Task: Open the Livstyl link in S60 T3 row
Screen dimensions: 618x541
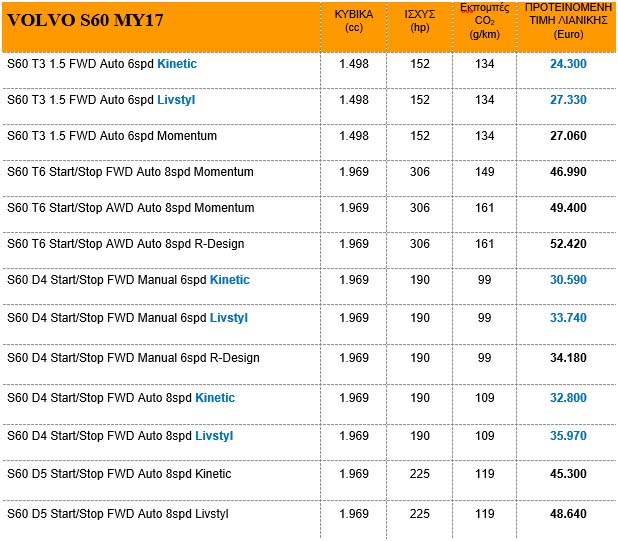Action: click(x=176, y=100)
